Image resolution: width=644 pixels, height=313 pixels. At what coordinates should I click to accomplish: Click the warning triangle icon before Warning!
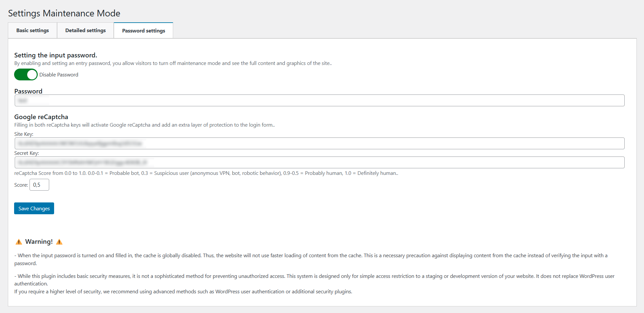coord(19,242)
